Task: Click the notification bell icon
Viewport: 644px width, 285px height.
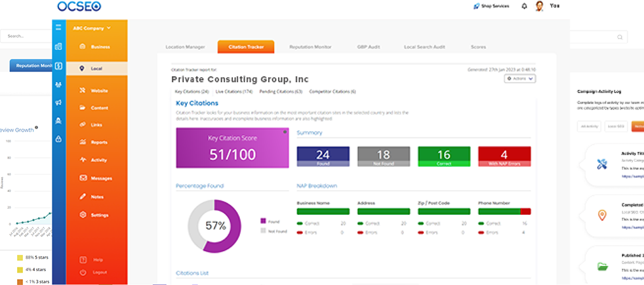Action: click(x=524, y=6)
